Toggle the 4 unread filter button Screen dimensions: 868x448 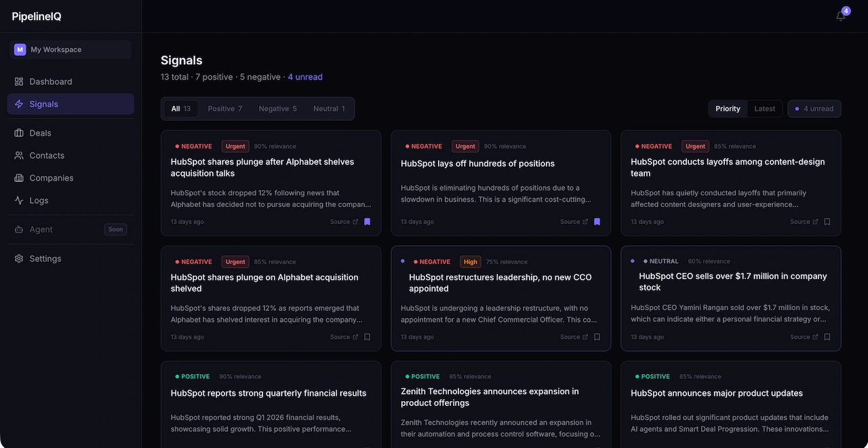pos(814,109)
